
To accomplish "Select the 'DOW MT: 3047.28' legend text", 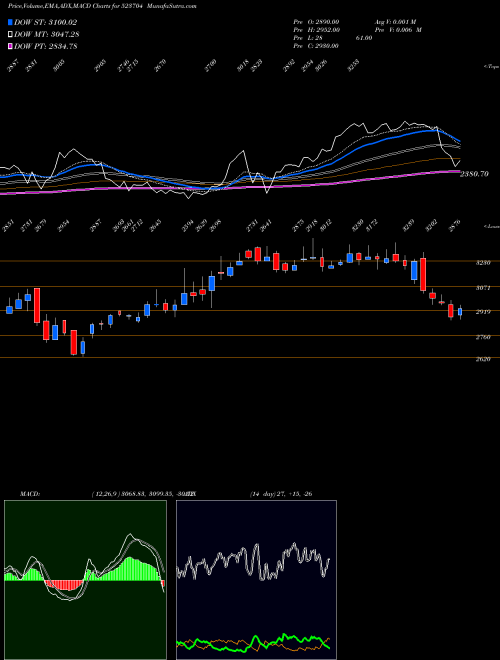I will [47, 35].
